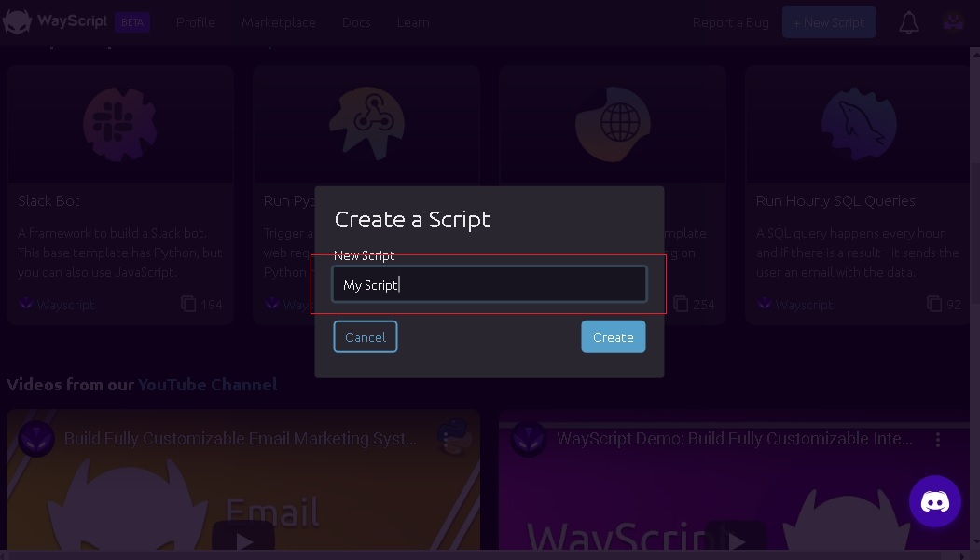Select the webhook template icon
This screenshot has height=560, width=980.
366,124
